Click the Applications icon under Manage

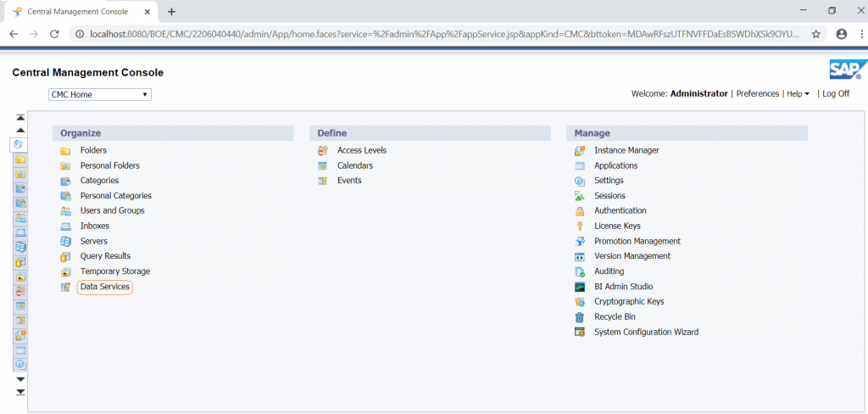580,165
